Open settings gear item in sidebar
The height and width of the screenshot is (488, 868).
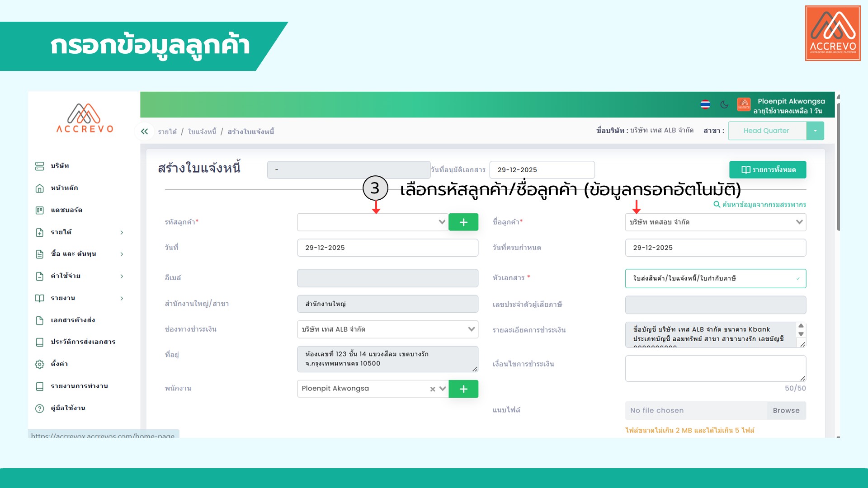point(40,364)
